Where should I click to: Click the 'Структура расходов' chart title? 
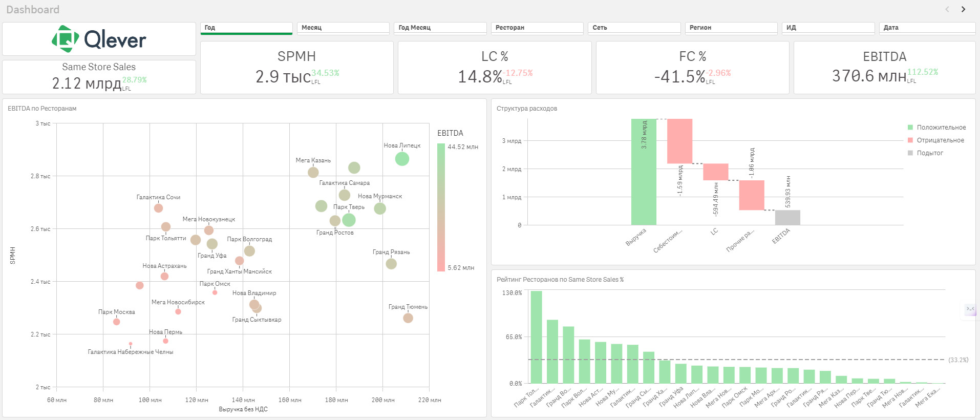point(527,109)
